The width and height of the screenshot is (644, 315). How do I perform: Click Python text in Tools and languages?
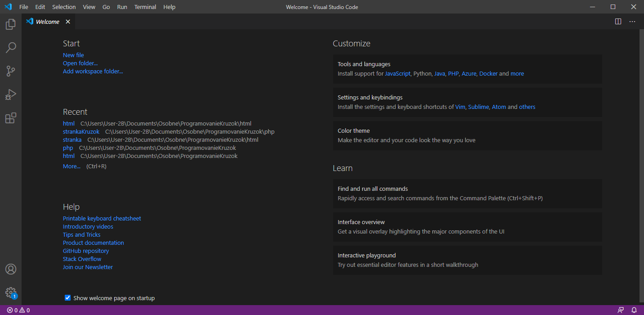click(422, 74)
